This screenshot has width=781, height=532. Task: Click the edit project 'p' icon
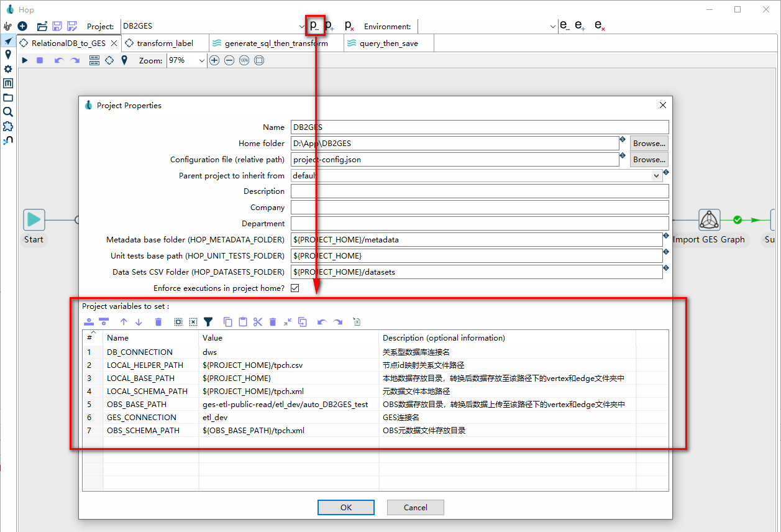pos(315,25)
